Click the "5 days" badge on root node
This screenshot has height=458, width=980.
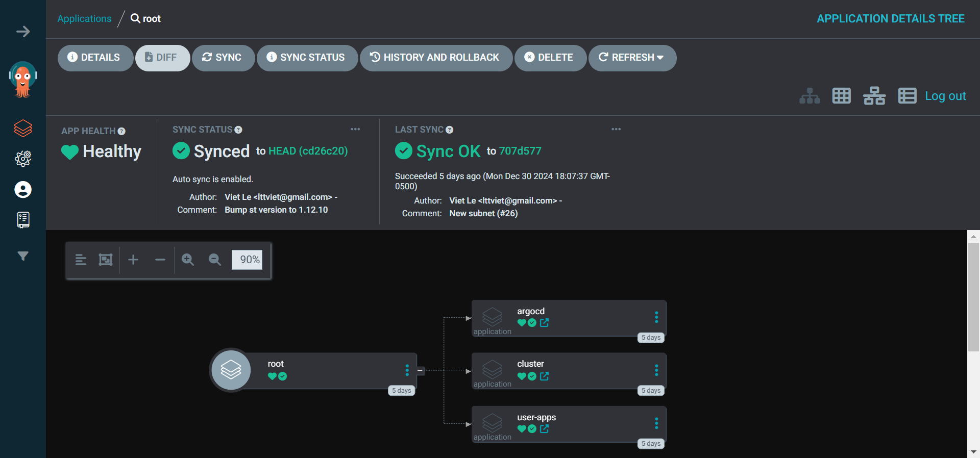click(x=402, y=391)
